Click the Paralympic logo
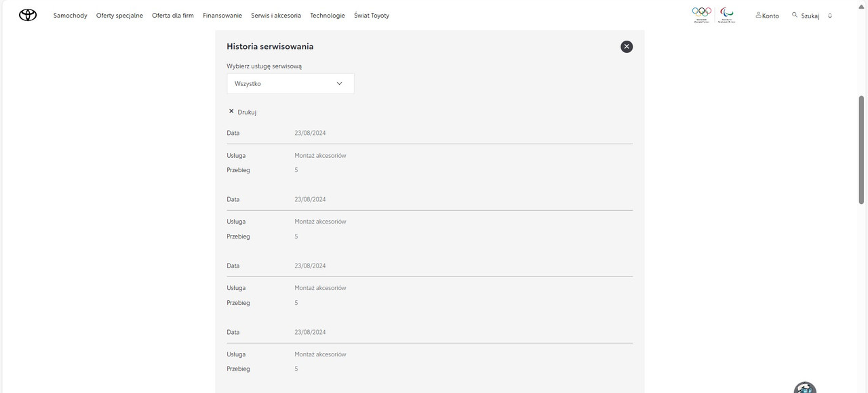Image resolution: width=868 pixels, height=393 pixels. pyautogui.click(x=727, y=15)
